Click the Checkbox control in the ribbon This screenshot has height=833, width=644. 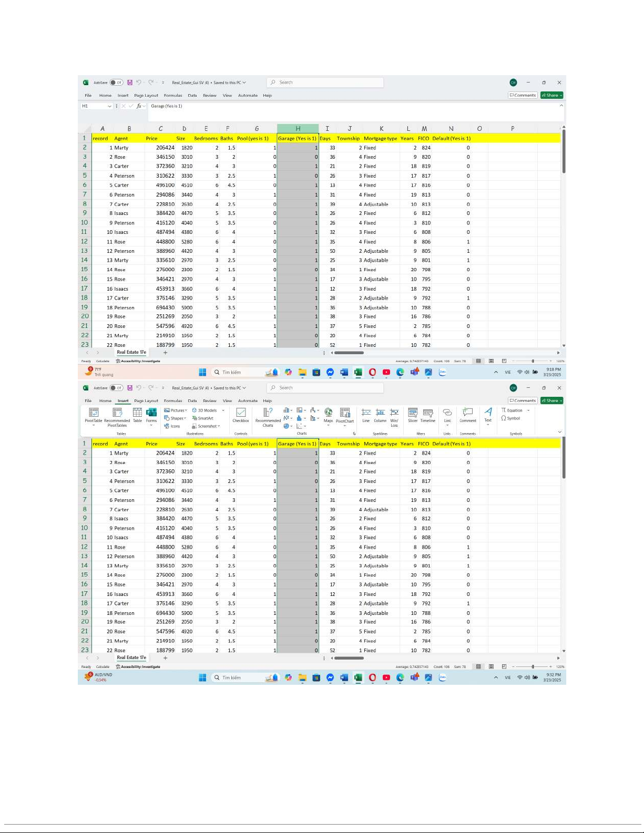tap(241, 414)
